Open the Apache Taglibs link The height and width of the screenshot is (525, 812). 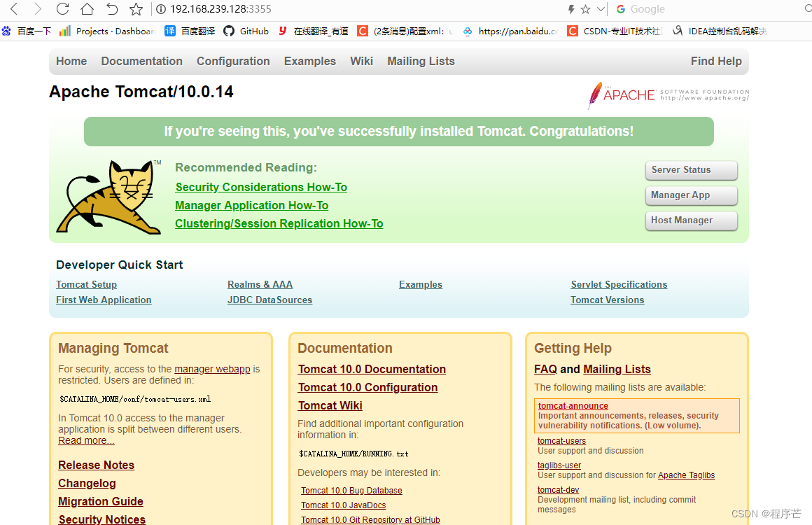[686, 475]
